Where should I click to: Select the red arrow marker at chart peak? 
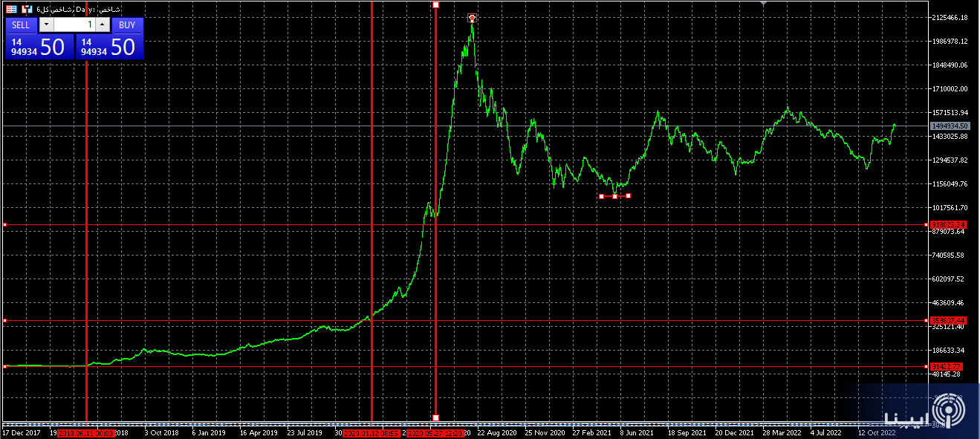(x=472, y=17)
